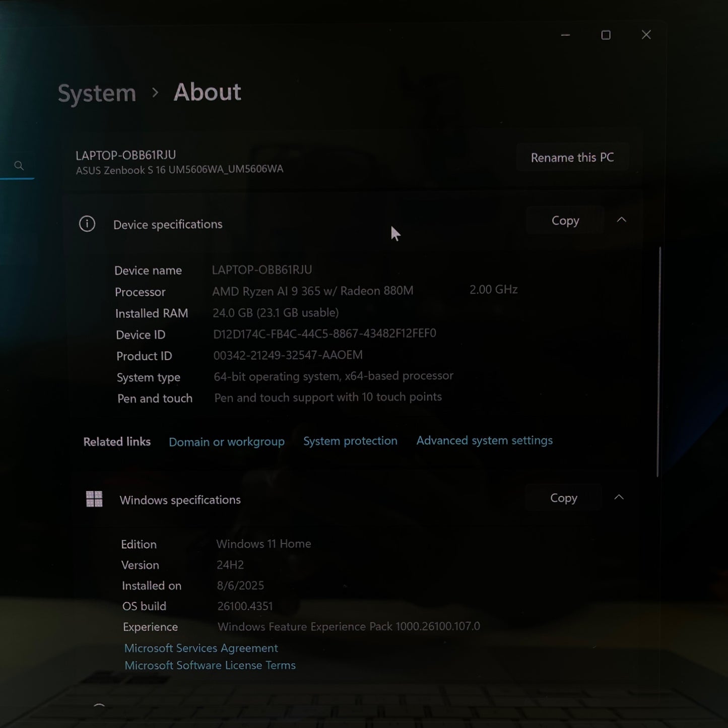This screenshot has width=728, height=728.
Task: Open System protection link
Action: tap(350, 441)
